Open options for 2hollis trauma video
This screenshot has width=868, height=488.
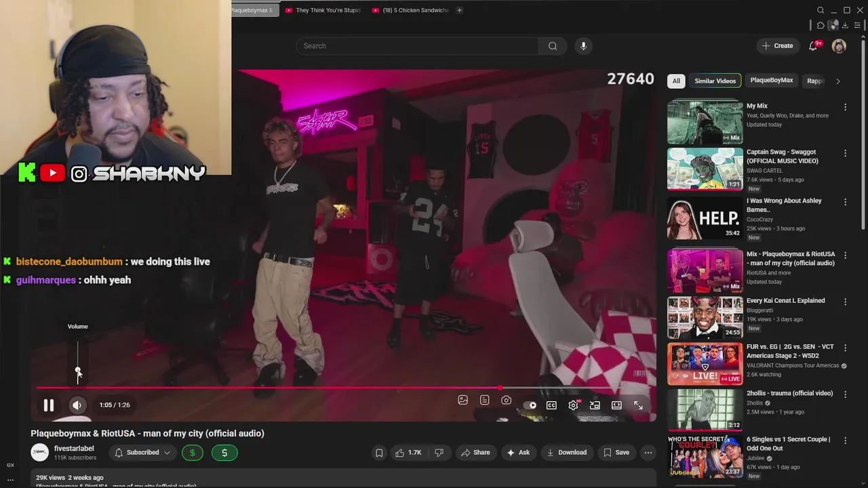(845, 394)
